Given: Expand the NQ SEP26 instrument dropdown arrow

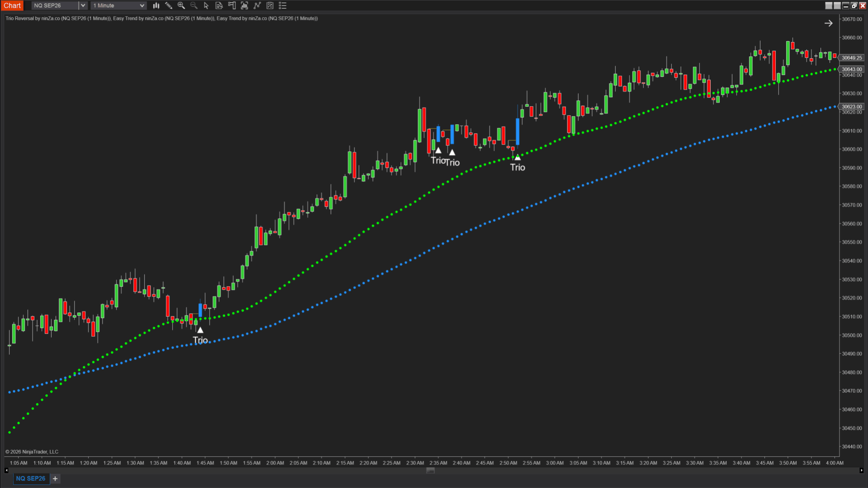Looking at the screenshot, I should point(83,5).
